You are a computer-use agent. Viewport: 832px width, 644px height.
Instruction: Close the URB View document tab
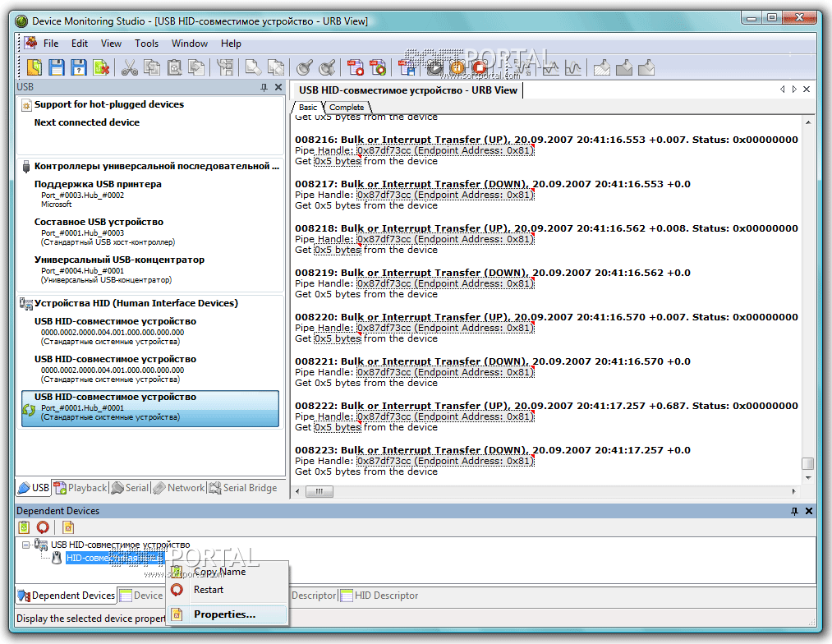pyautogui.click(x=807, y=89)
